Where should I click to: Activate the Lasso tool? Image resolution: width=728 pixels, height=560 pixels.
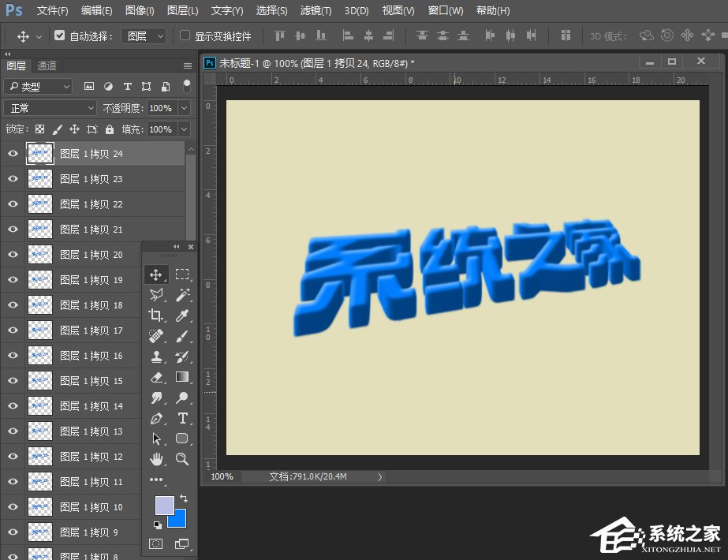tap(156, 295)
